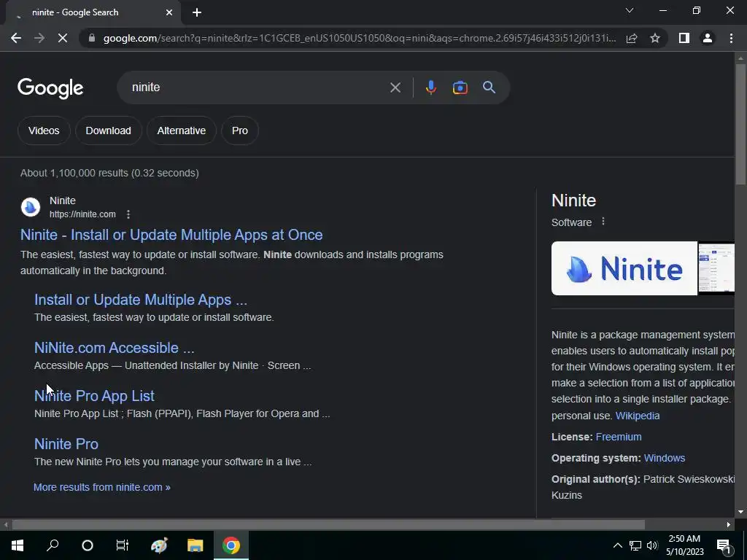Close the ninite Google Search tab
This screenshot has width=747, height=560.
(169, 12)
